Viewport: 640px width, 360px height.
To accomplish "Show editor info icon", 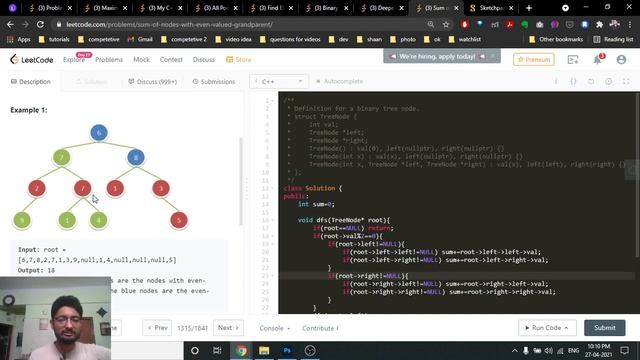I will tap(556, 82).
